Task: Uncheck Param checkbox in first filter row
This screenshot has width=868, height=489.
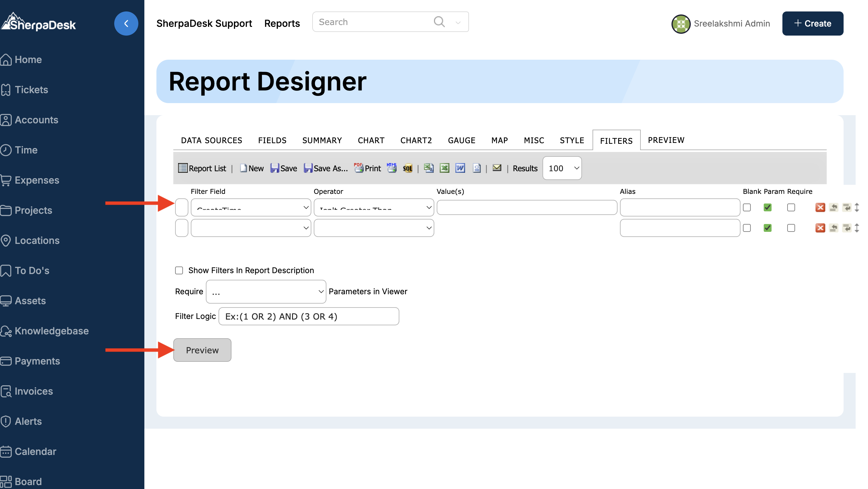Action: (767, 208)
